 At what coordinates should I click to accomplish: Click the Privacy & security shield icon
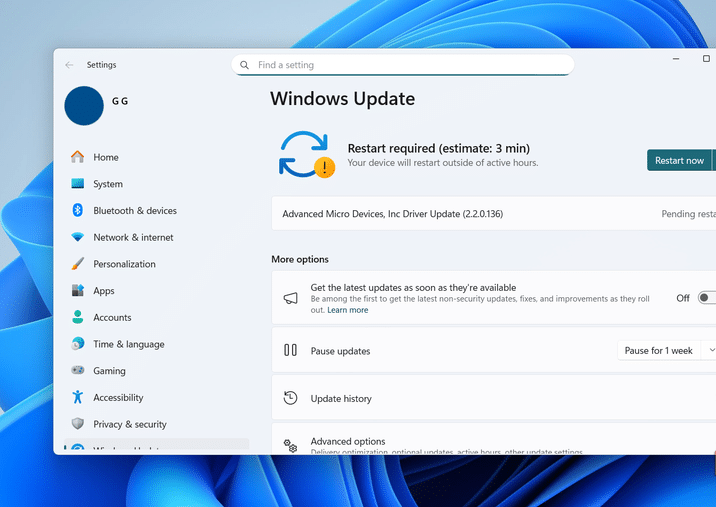pyautogui.click(x=78, y=423)
